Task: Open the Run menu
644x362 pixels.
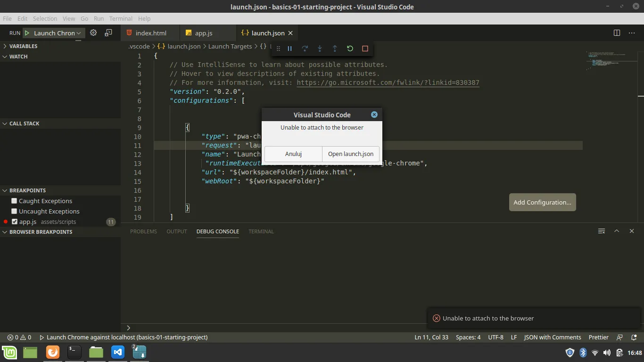Action: point(99,18)
